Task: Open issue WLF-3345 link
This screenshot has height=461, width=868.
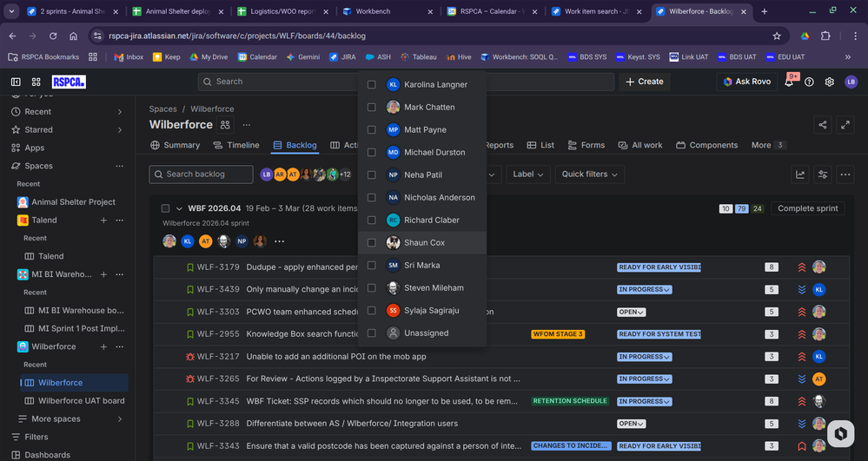Action: coord(218,401)
